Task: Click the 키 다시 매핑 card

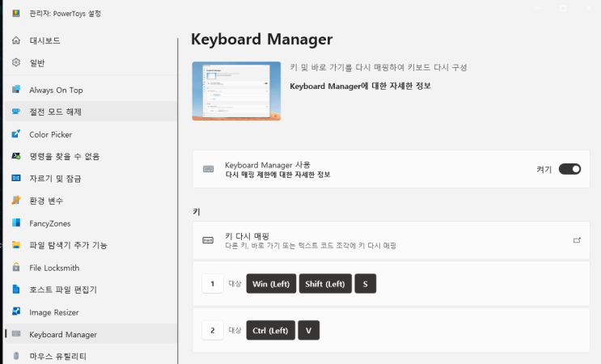Action: click(391, 240)
